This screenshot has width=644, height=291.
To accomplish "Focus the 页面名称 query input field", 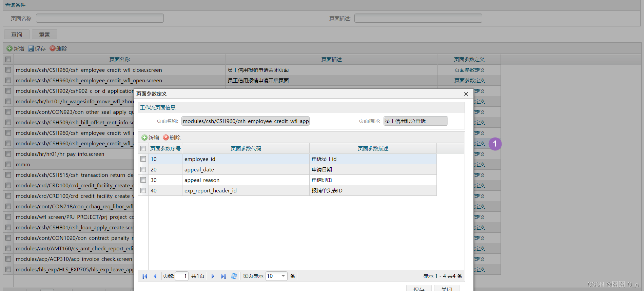I will click(x=100, y=18).
